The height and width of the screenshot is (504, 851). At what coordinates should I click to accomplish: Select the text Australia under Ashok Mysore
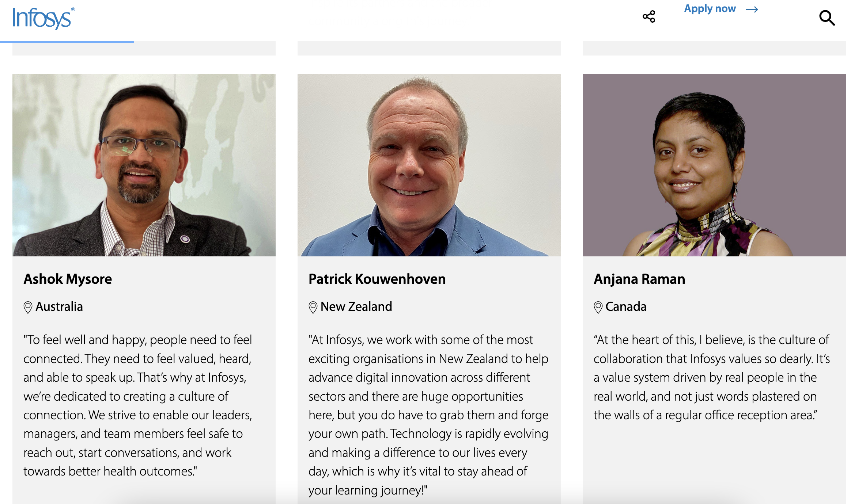click(x=60, y=307)
